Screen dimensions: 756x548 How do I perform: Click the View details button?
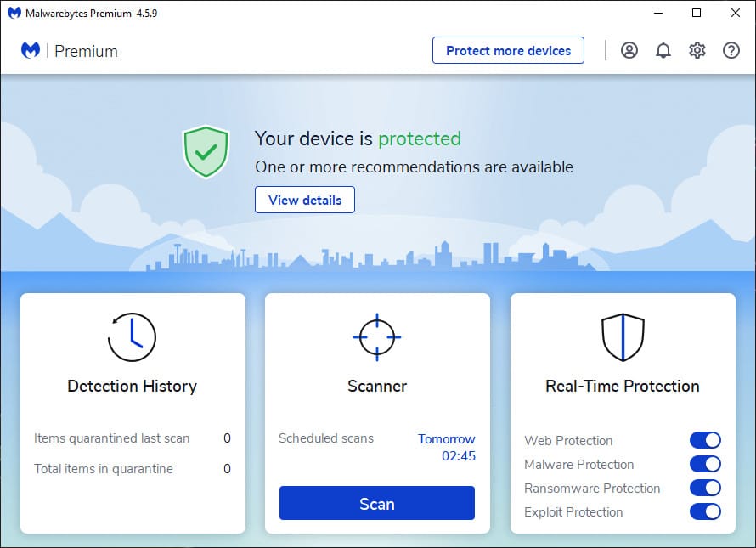click(305, 200)
